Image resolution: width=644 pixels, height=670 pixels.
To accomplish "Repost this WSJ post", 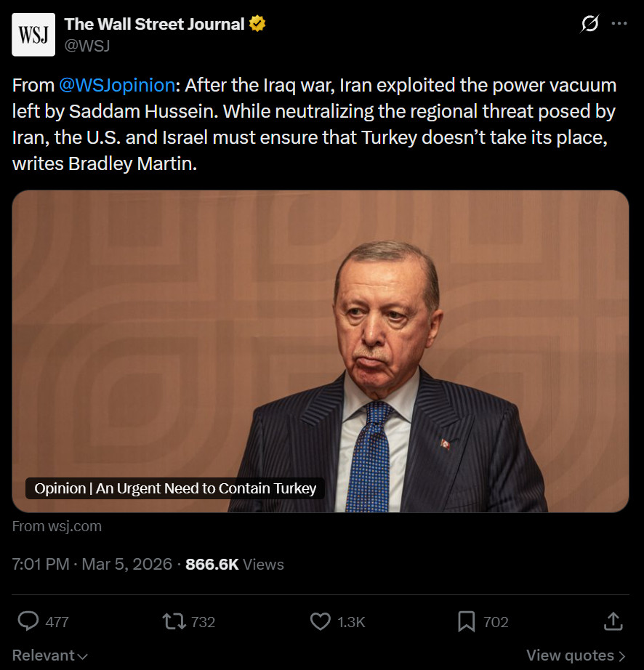I will click(x=174, y=621).
